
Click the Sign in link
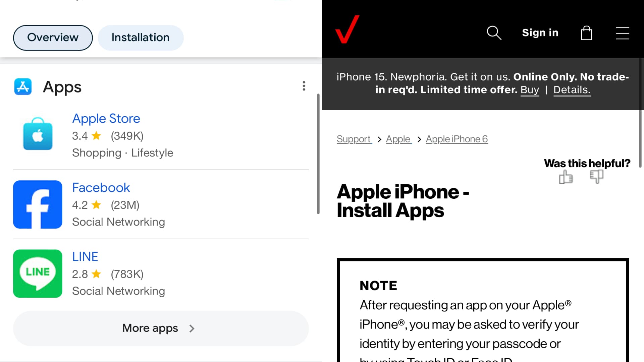coord(540,33)
